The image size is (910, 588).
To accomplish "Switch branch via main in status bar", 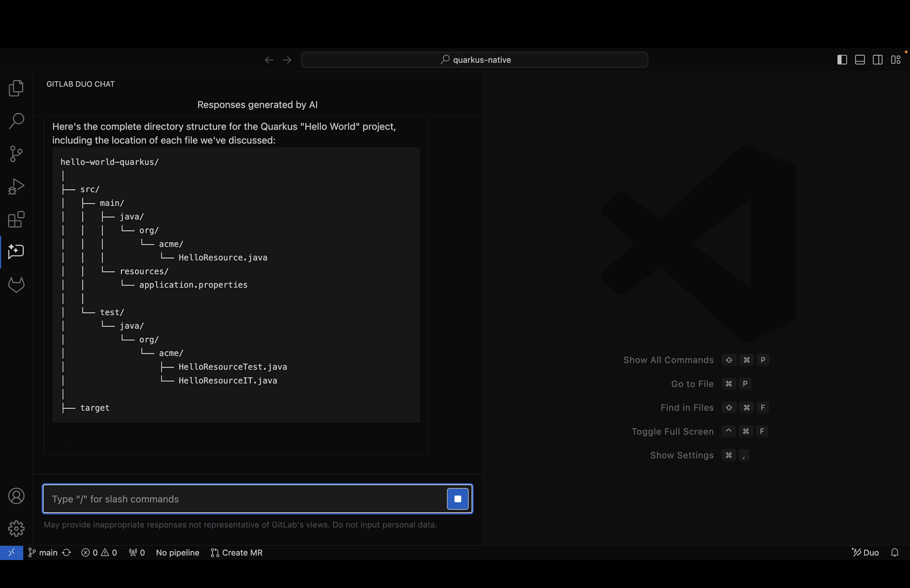I will click(x=43, y=553).
